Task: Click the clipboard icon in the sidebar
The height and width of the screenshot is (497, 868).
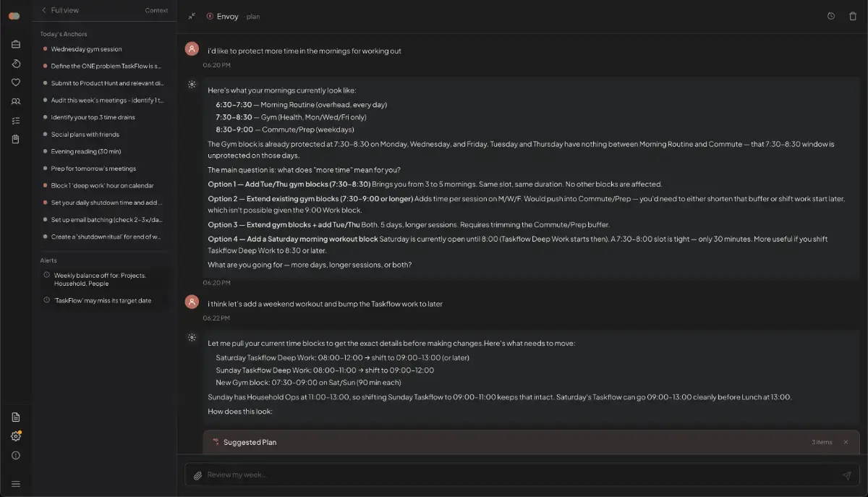Action: (x=16, y=140)
